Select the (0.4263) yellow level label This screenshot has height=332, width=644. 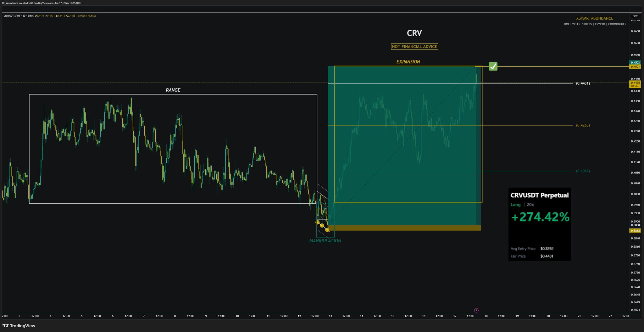pos(583,125)
